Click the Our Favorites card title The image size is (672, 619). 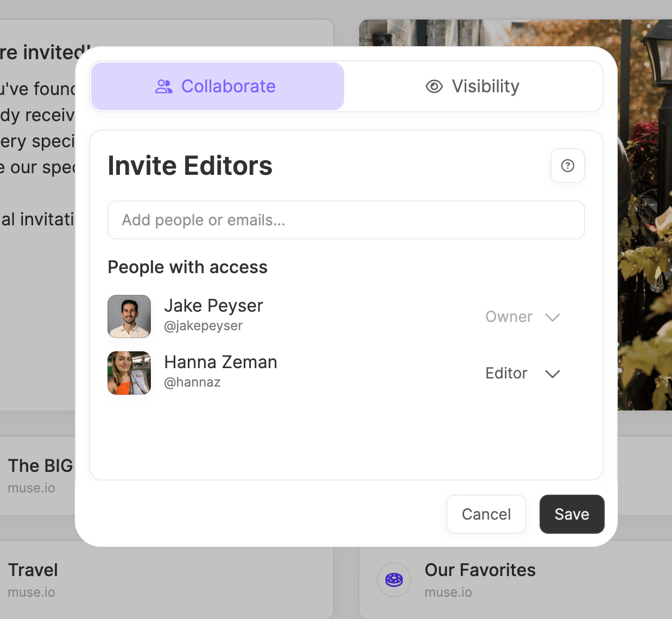(x=480, y=570)
